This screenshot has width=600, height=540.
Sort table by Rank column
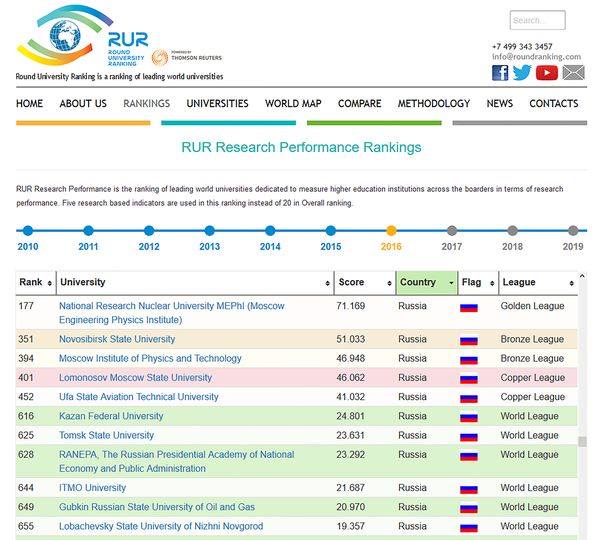[x=35, y=283]
